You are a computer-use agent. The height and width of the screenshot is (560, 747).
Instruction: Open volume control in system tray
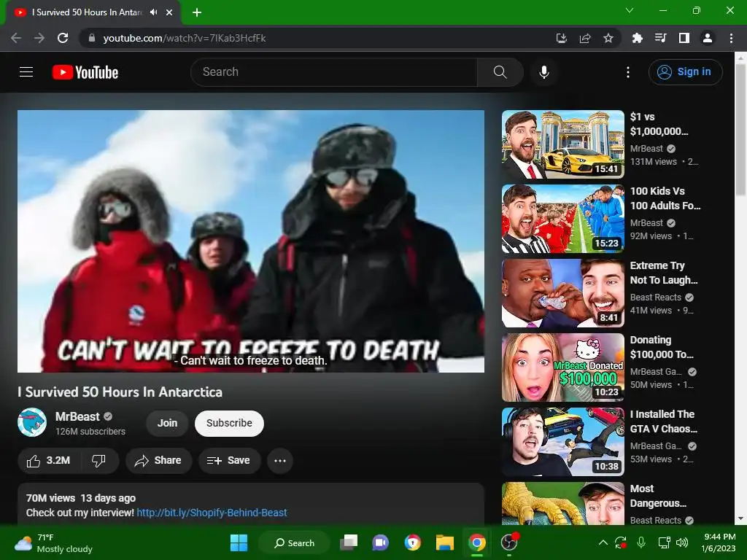[x=682, y=542]
